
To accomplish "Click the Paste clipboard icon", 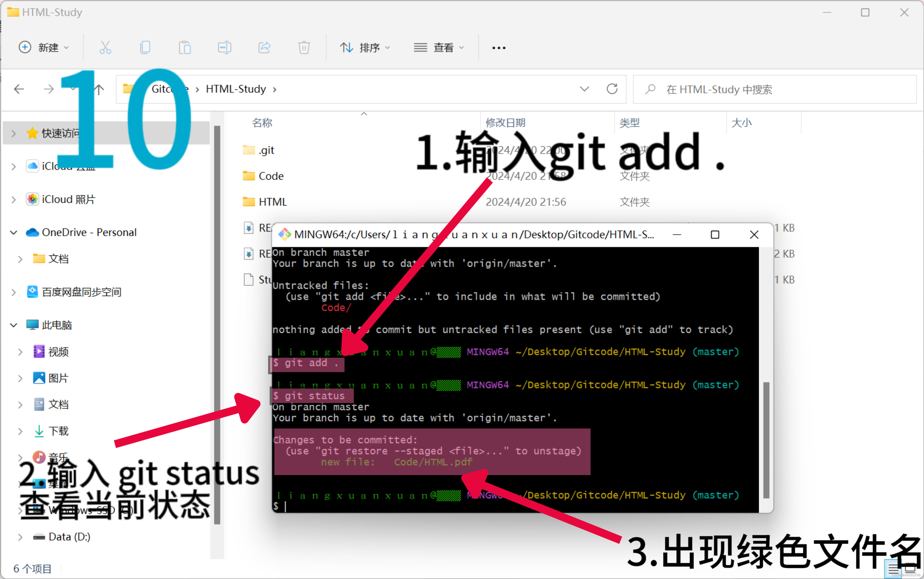I will pyautogui.click(x=185, y=48).
